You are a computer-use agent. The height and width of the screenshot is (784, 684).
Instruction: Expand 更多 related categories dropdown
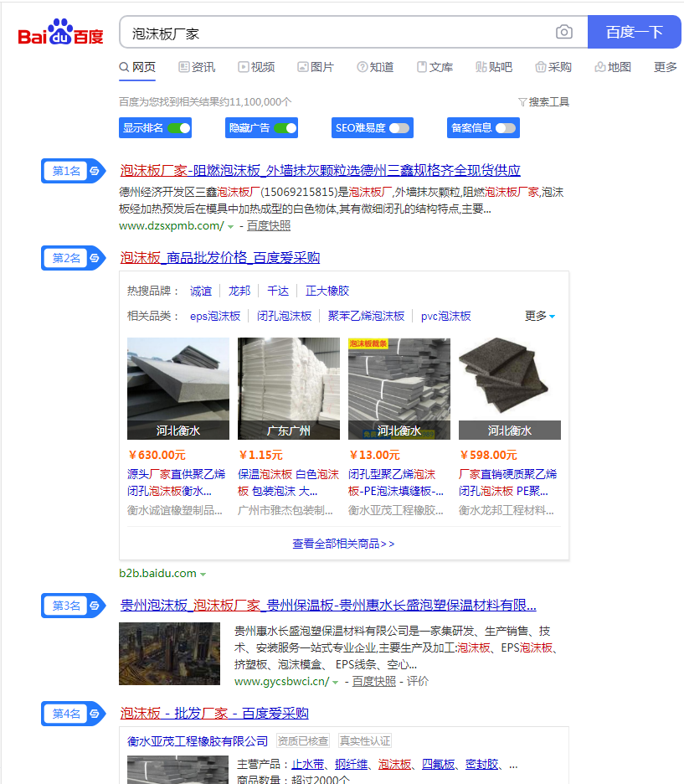540,316
